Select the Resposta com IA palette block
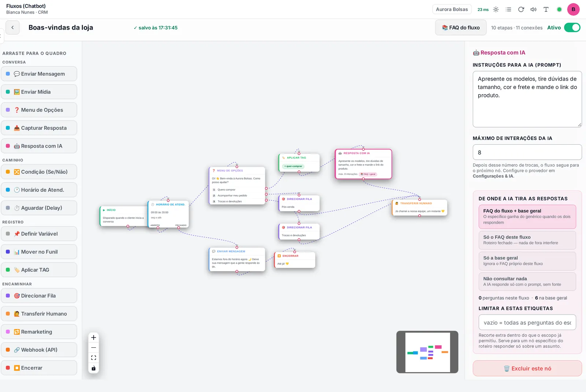 click(x=39, y=146)
